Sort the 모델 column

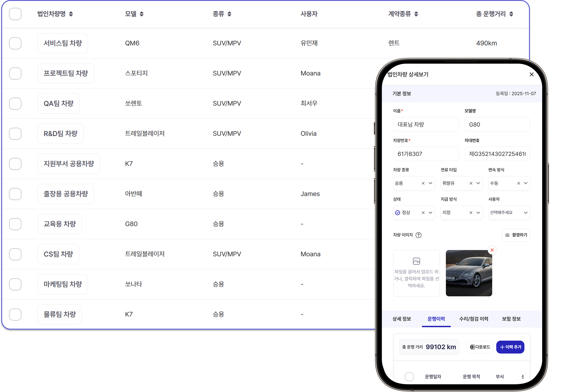click(x=141, y=14)
